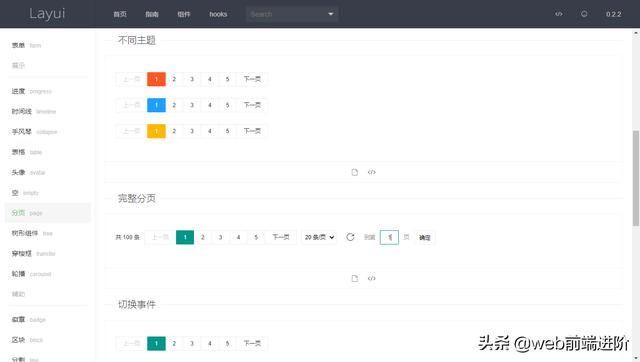The width and height of the screenshot is (640, 362).
Task: Copy code icon under 完整分页 section
Action: coord(354,278)
